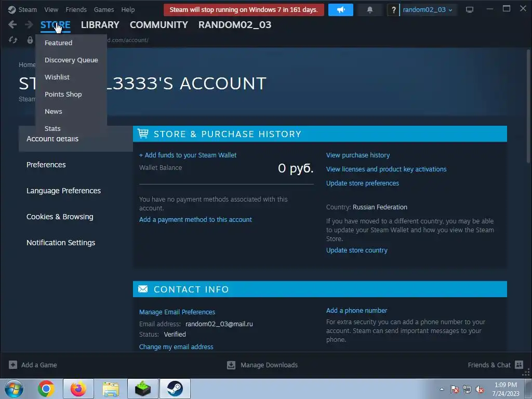Click the Steam logo in menu bar
This screenshot has height=399, width=532.
click(x=12, y=9)
